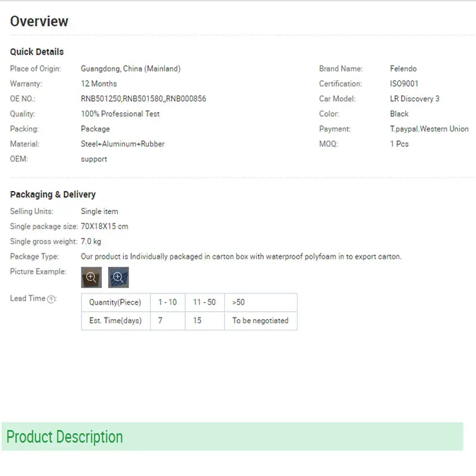Click the Black color value

click(399, 114)
